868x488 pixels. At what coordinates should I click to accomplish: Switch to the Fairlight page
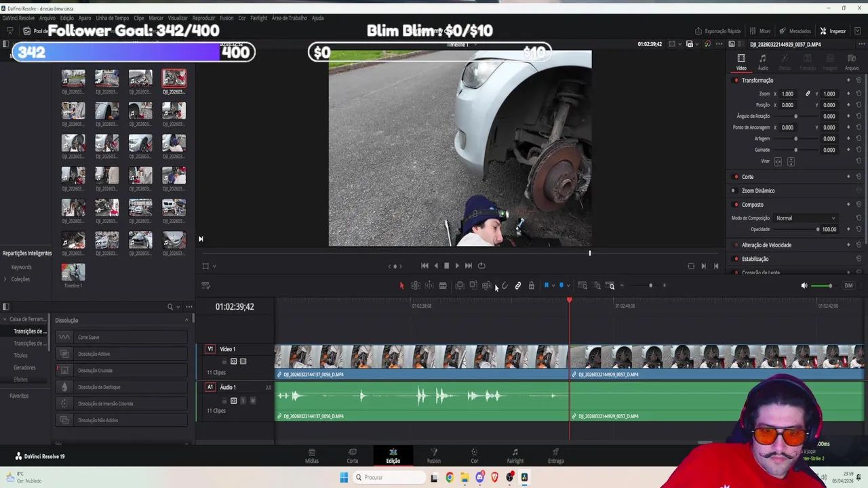pos(515,456)
